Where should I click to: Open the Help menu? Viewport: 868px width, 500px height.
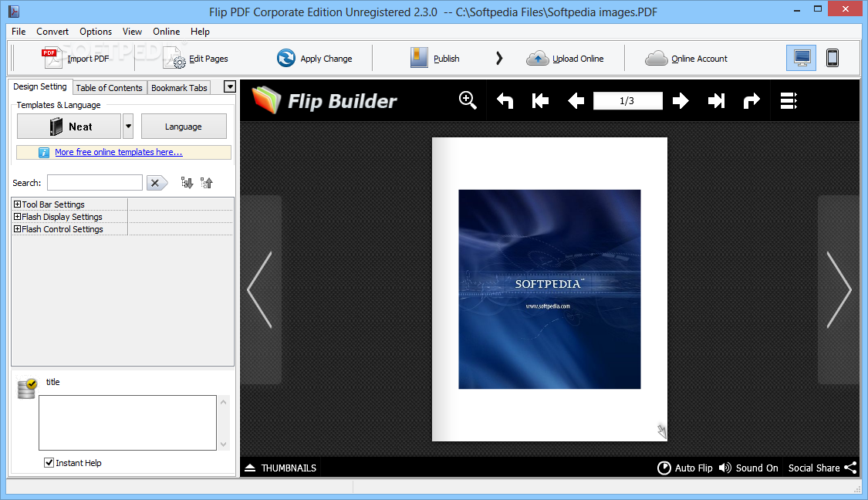(200, 32)
